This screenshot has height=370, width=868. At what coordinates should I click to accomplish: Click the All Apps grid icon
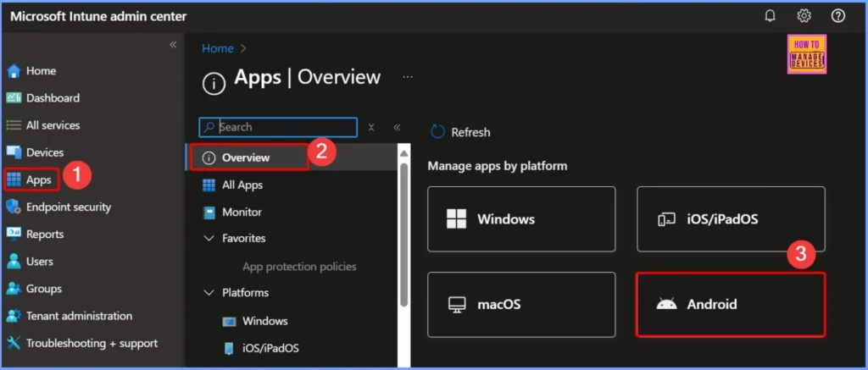tap(209, 185)
